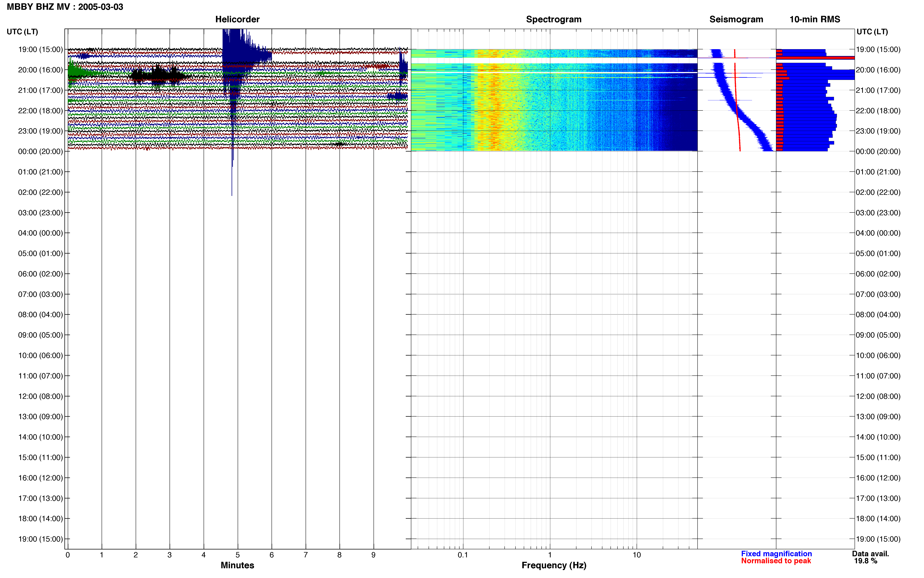Click the left axis label '04:00 (00:00)'
This screenshot has height=578, width=924.
41,233
